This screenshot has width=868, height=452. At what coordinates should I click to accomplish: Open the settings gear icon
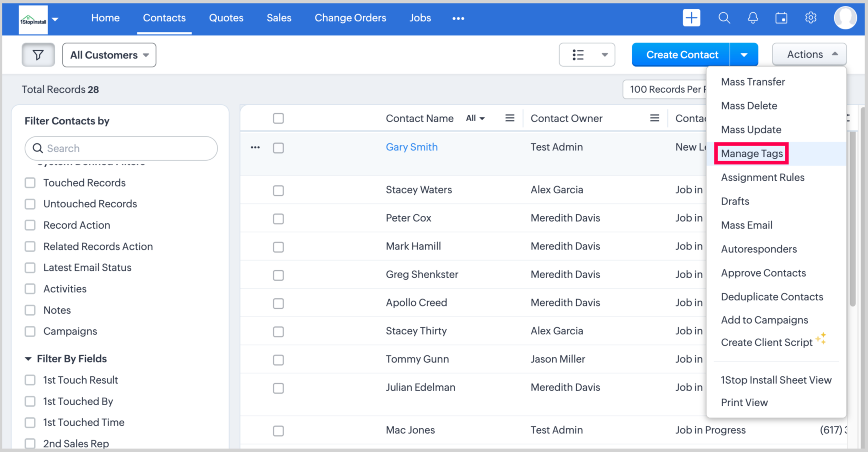810,18
